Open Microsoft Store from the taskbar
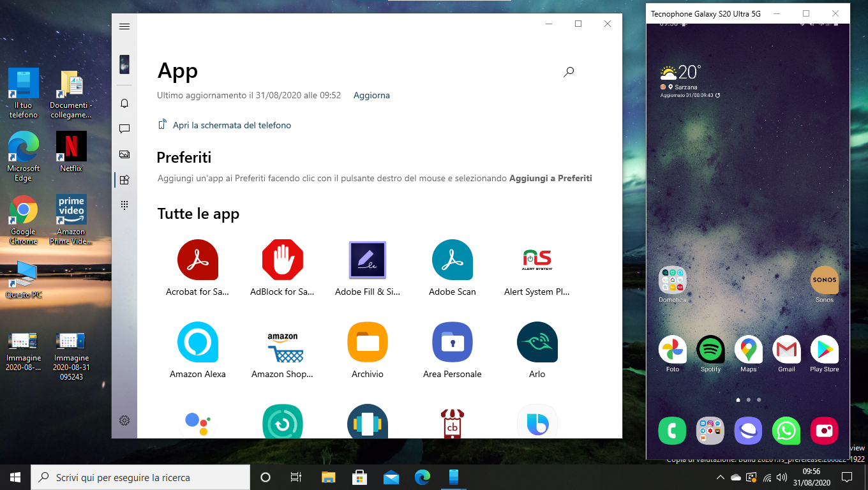This screenshot has height=490, width=868. click(x=359, y=477)
